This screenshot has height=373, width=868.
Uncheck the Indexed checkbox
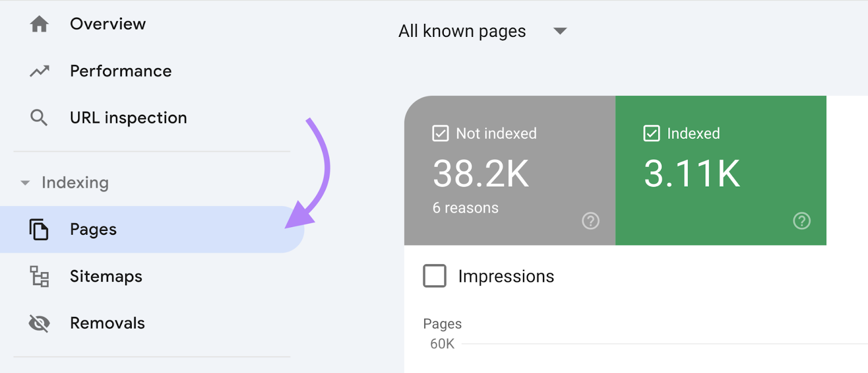point(652,133)
